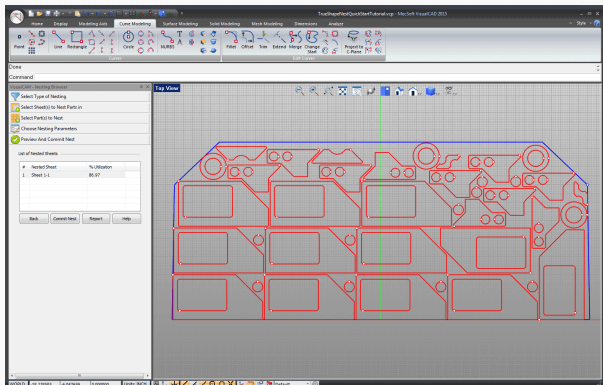Expand Select Type of Nesting step
The height and width of the screenshot is (385, 603).
point(80,96)
